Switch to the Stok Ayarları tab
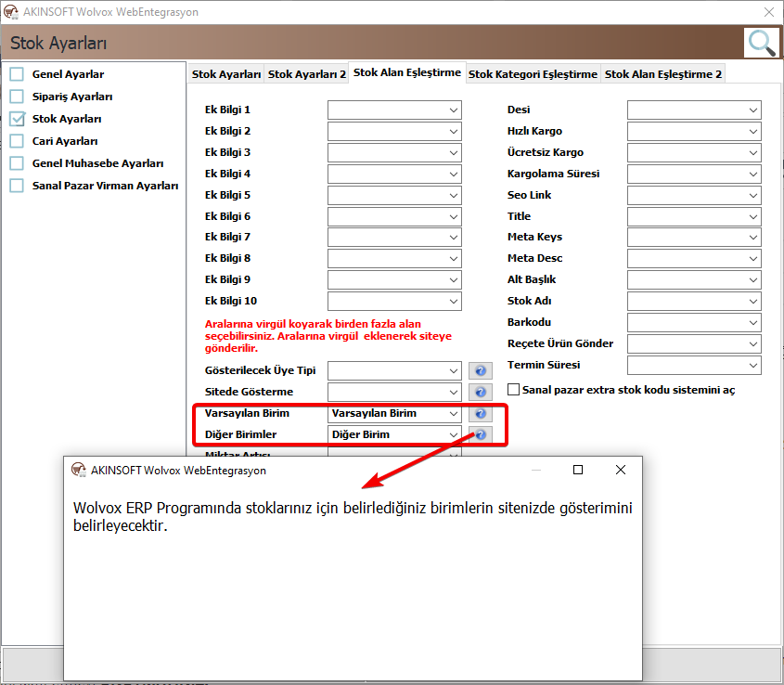This screenshot has width=784, height=685. point(226,74)
